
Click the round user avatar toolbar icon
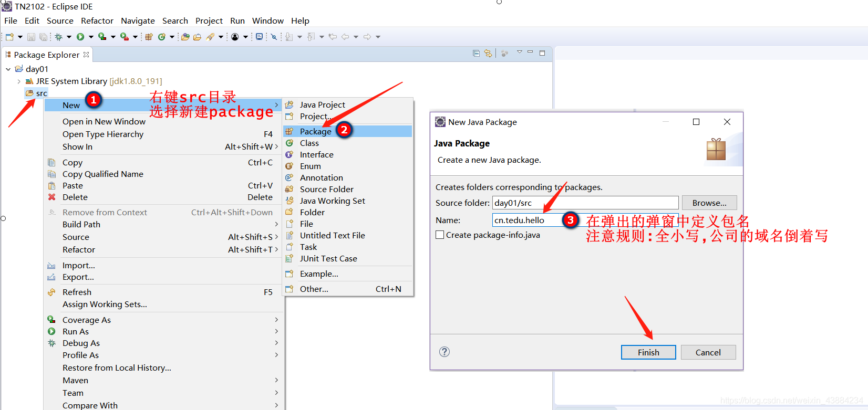click(x=235, y=37)
